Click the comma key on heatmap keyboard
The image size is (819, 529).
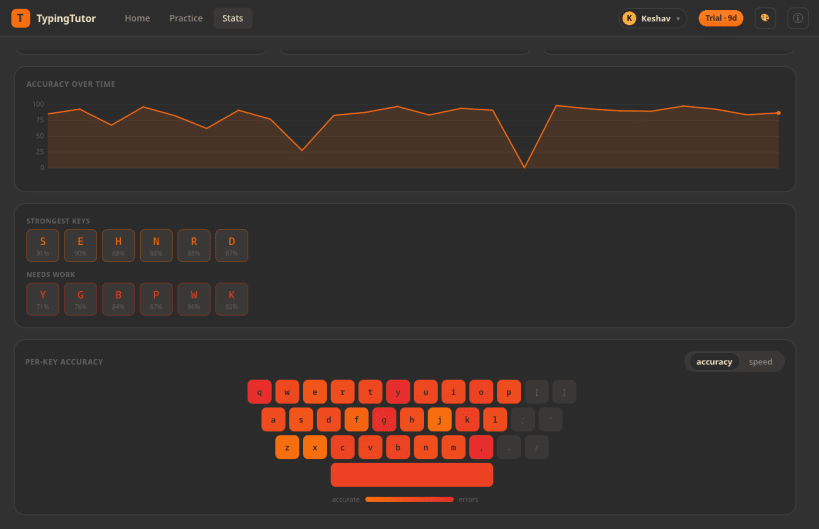tap(481, 448)
